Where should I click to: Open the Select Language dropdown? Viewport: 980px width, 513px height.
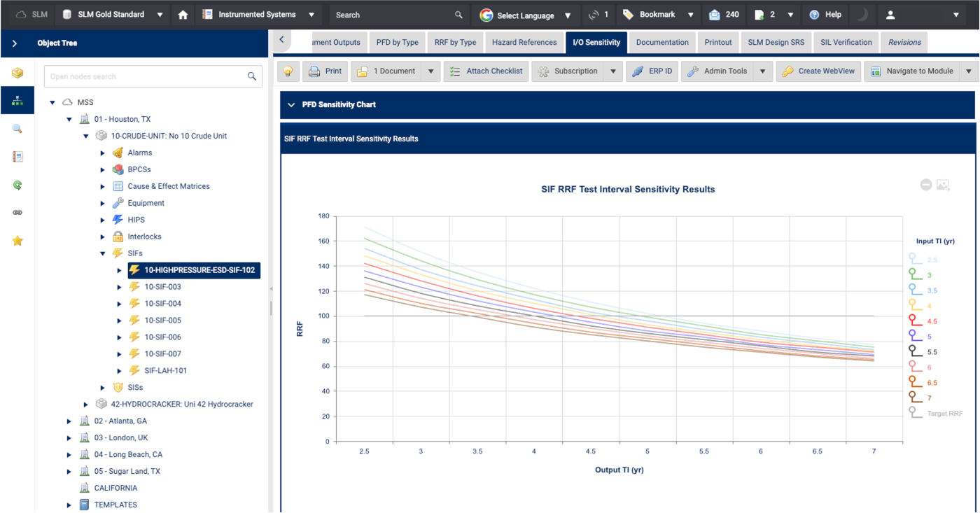(x=526, y=15)
